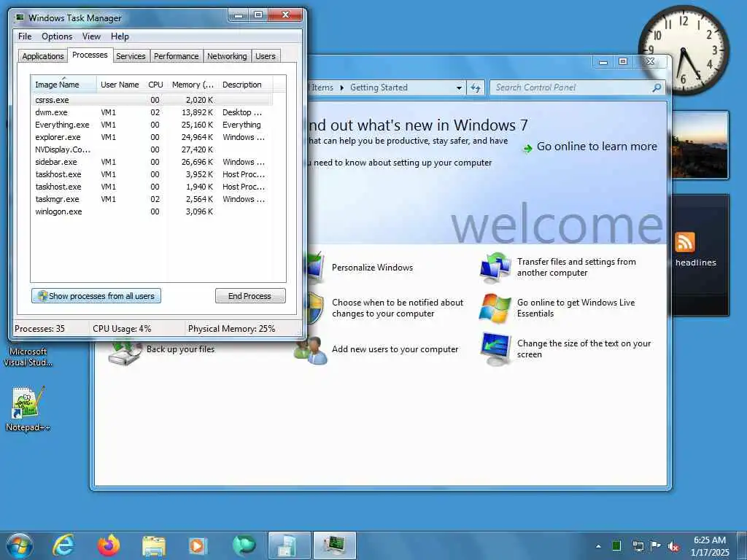747x560 pixels.
Task: Sort by the CPU column header
Action: (156, 85)
